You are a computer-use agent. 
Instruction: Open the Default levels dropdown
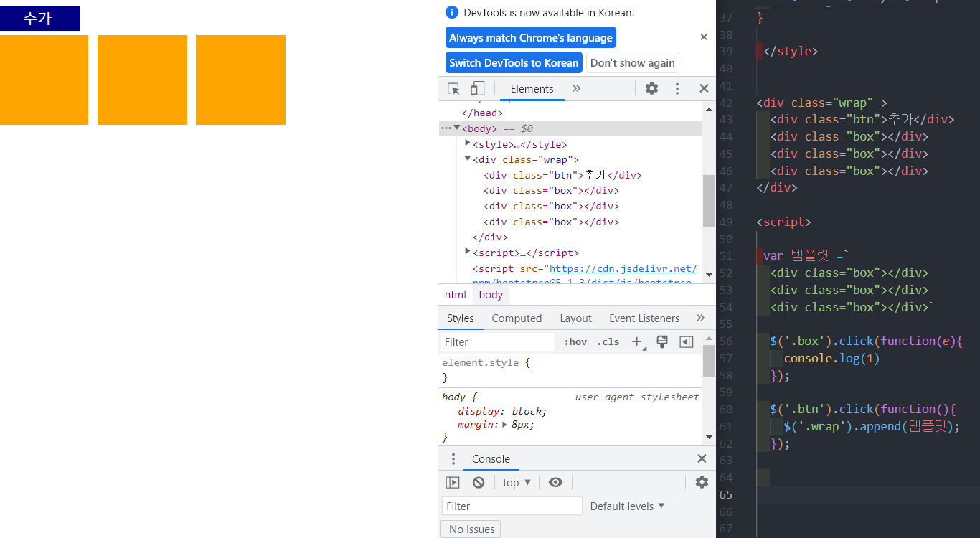tap(627, 506)
